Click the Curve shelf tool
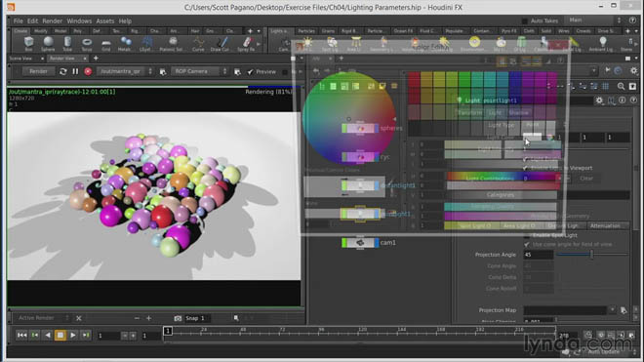Image resolution: width=644 pixels, height=362 pixels. 198,44
